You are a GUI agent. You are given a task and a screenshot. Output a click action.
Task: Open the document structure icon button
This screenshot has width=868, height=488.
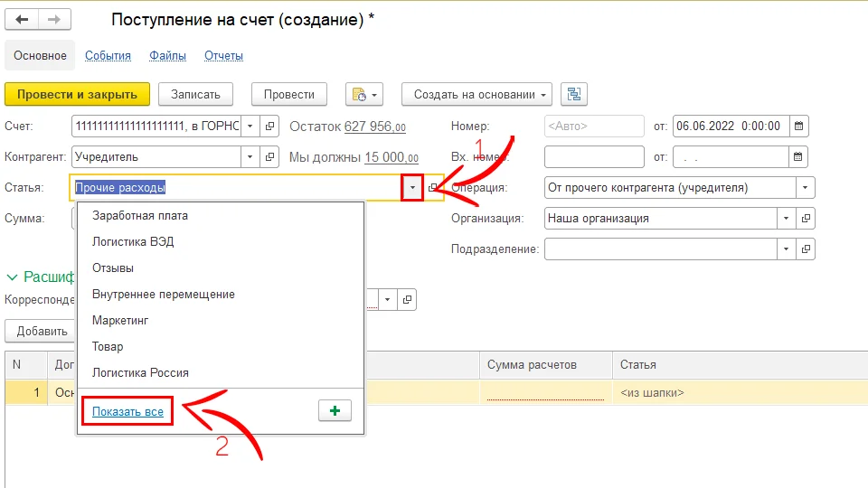click(573, 94)
